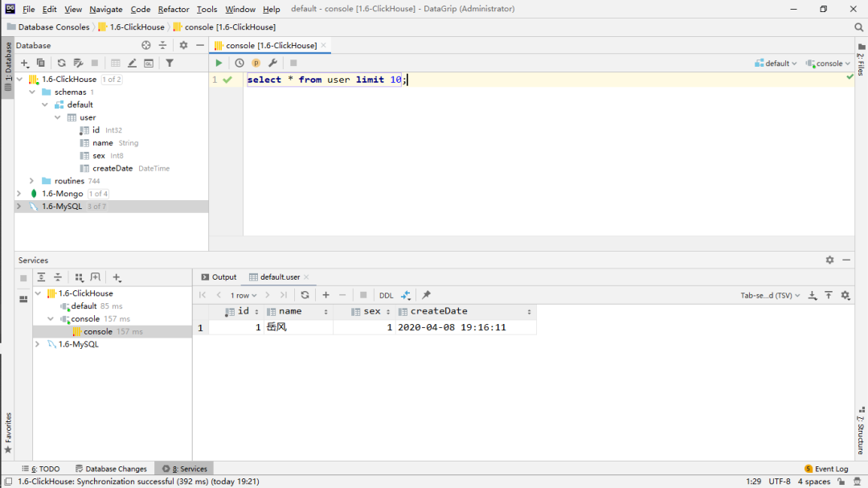The image size is (868, 488).
Task: Select the default.user result tab
Action: click(279, 277)
